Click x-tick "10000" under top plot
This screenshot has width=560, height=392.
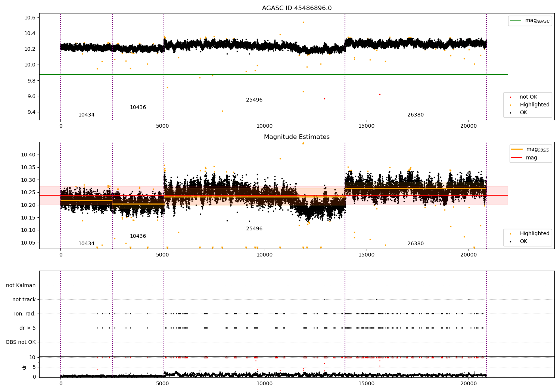265,126
